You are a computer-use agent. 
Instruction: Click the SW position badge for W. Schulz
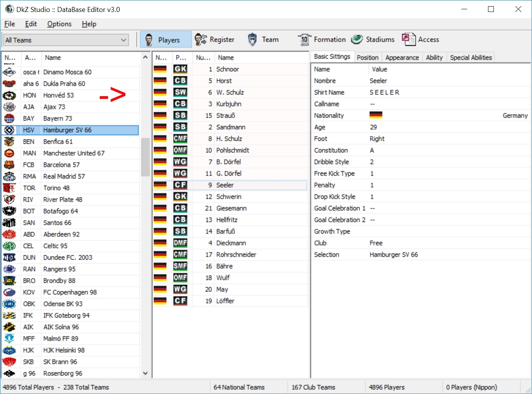[x=180, y=92]
